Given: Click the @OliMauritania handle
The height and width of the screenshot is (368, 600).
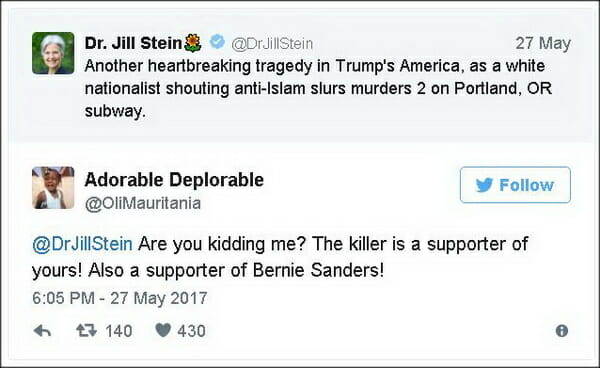Looking at the screenshot, I should (x=143, y=203).
